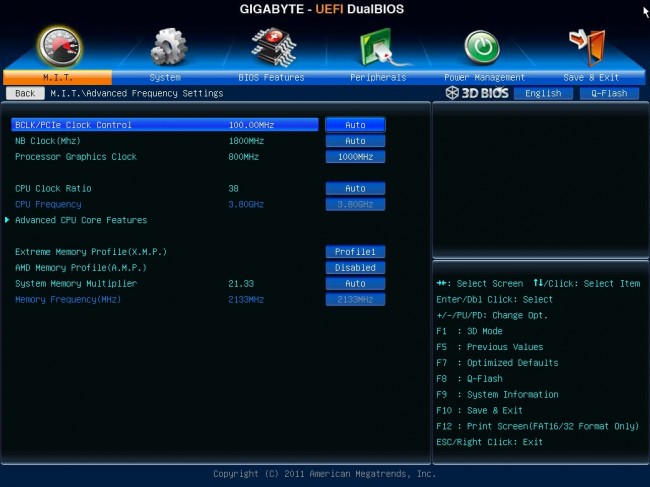
Task: Click the F12 : Print Screen hint
Action: click(x=538, y=426)
